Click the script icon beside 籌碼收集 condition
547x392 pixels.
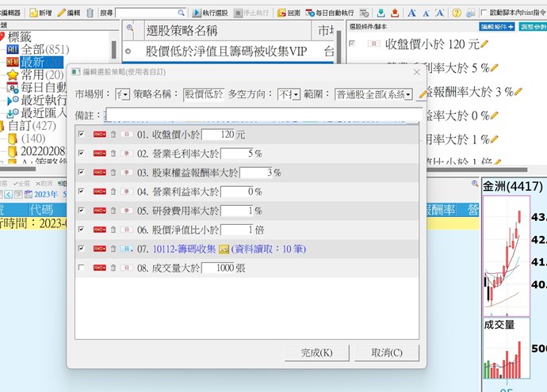224,249
